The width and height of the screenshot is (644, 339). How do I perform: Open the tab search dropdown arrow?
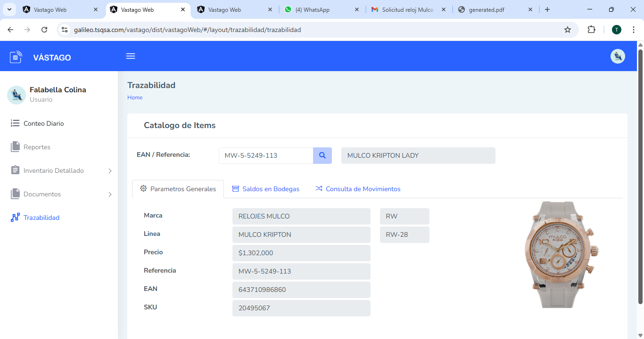9,9
